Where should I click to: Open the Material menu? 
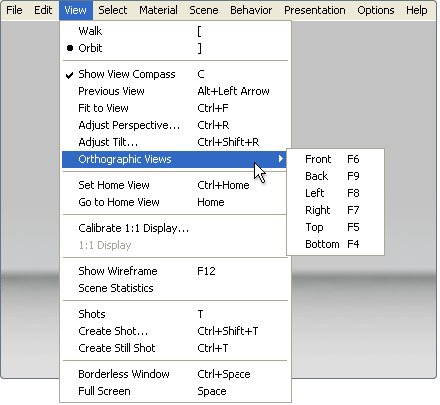[158, 10]
